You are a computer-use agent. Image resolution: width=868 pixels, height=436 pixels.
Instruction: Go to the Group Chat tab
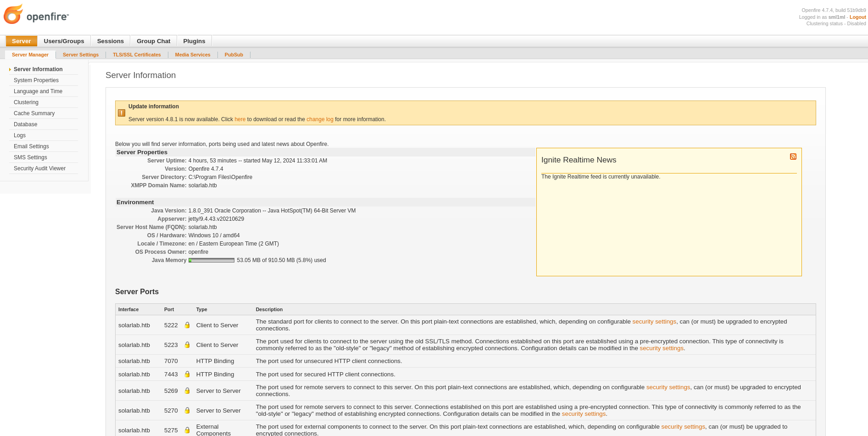pos(153,41)
